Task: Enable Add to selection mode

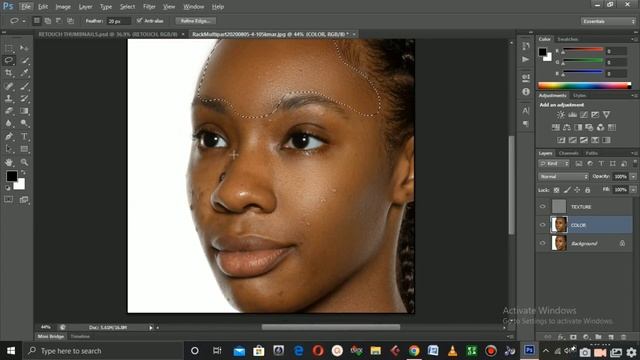Action: [x=48, y=20]
